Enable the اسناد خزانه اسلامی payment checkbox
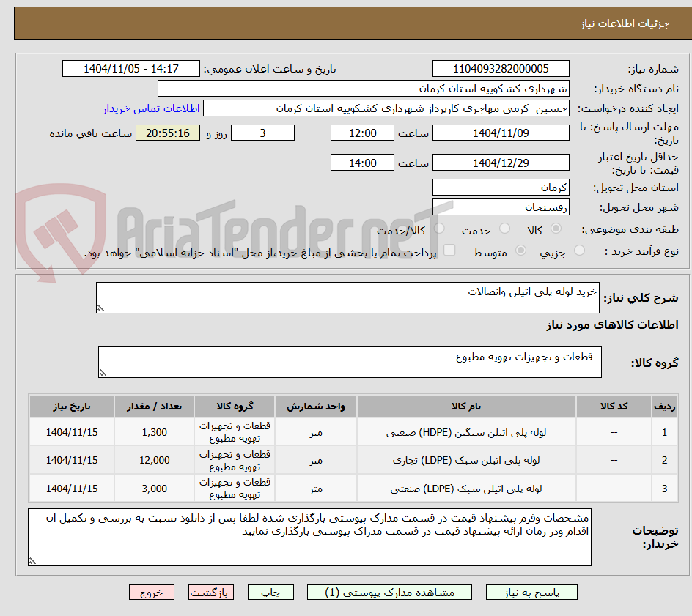 tap(449, 249)
